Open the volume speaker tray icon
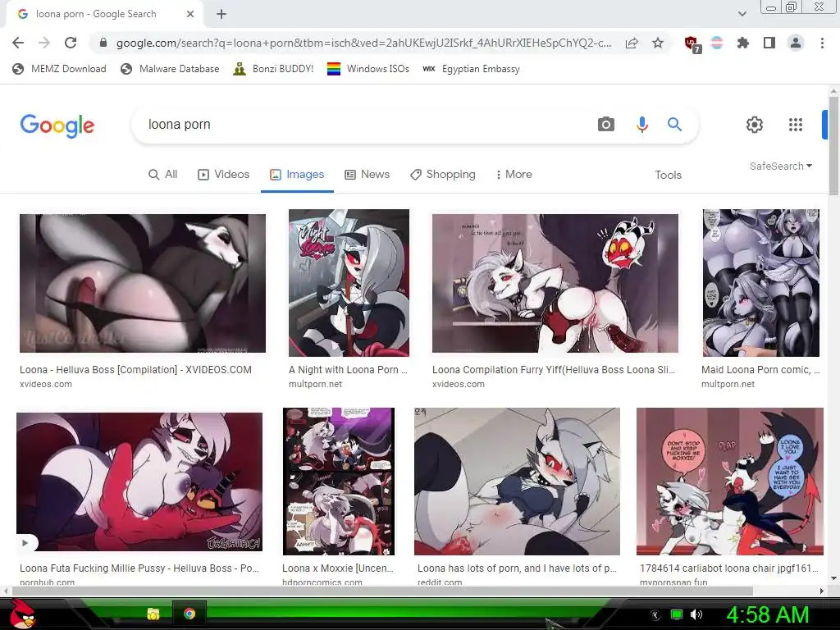Viewport: 840px width, 630px height. (x=696, y=614)
